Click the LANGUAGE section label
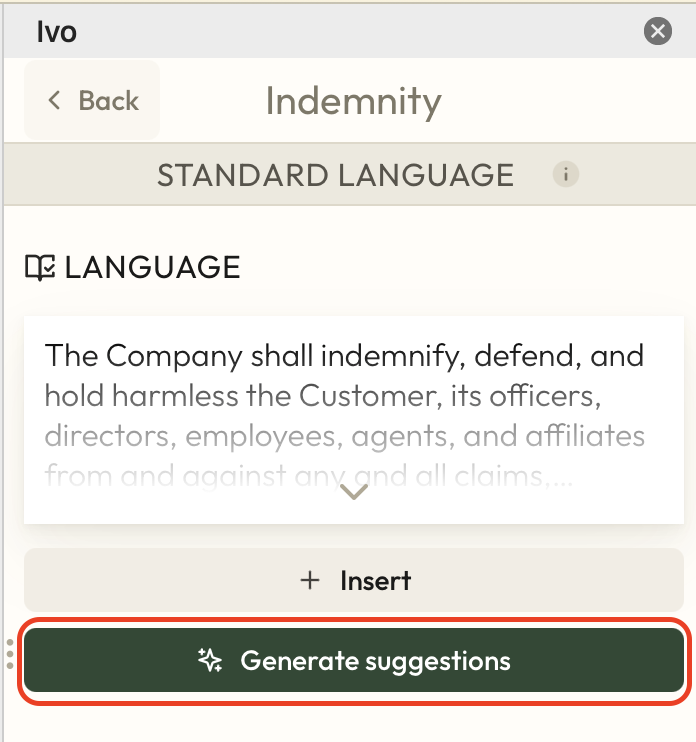Screen dimensions: 696x742 point(152,267)
